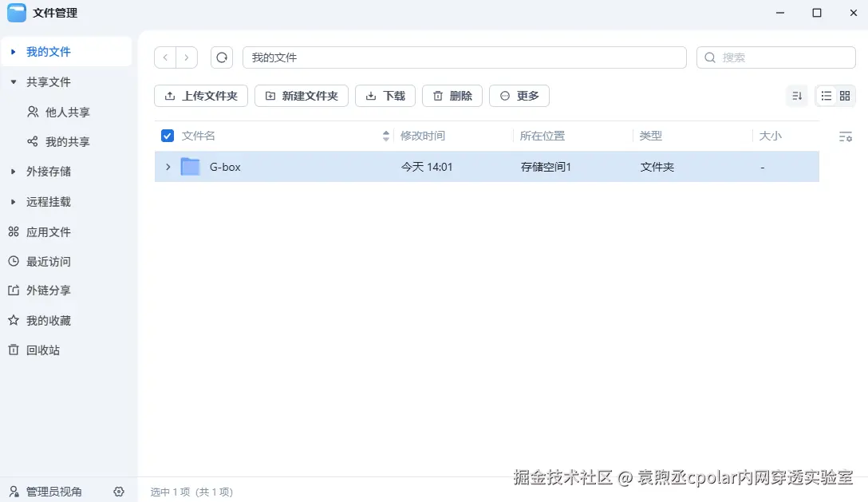Expand 外接存储 tree arrow
The image size is (868, 502).
coord(14,172)
